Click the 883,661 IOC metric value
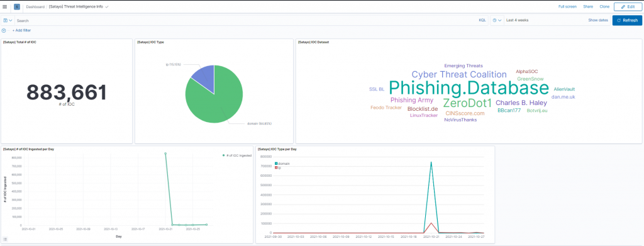Image resolution: width=644 pixels, height=246 pixels. coord(67,92)
